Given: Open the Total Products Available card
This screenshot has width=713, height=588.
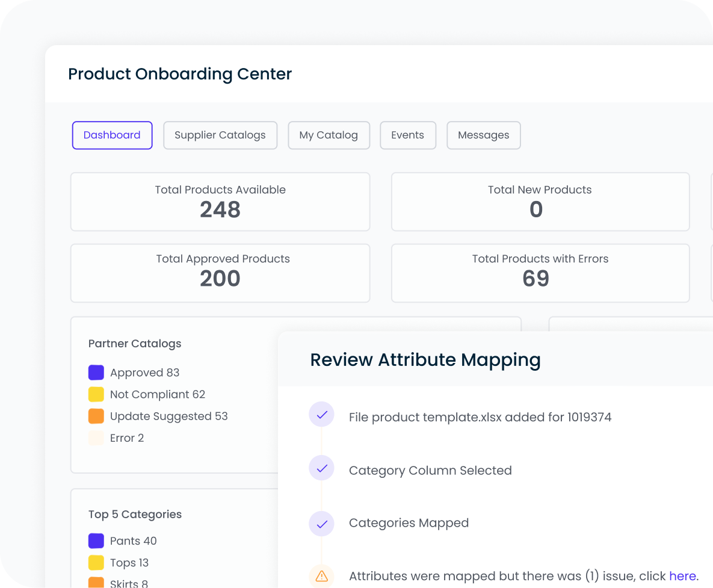Looking at the screenshot, I should coord(220,202).
